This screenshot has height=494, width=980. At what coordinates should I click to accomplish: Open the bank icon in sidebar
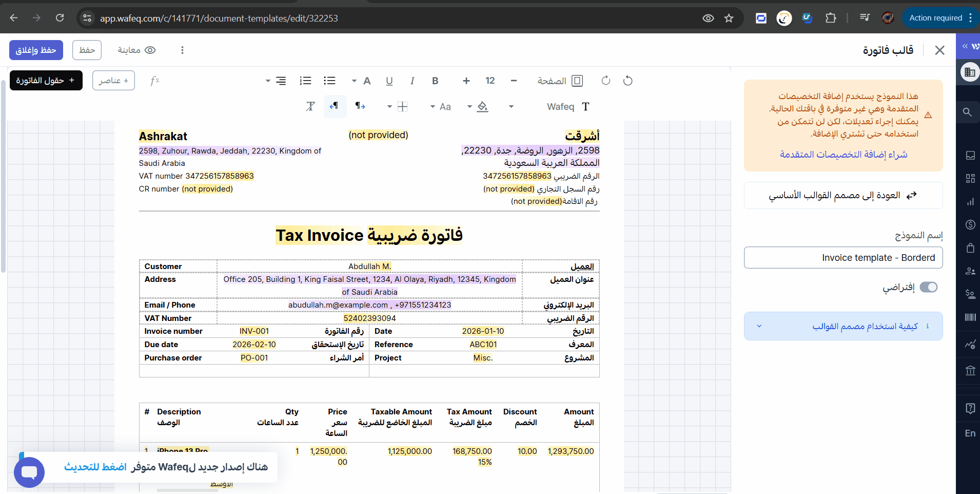click(970, 370)
